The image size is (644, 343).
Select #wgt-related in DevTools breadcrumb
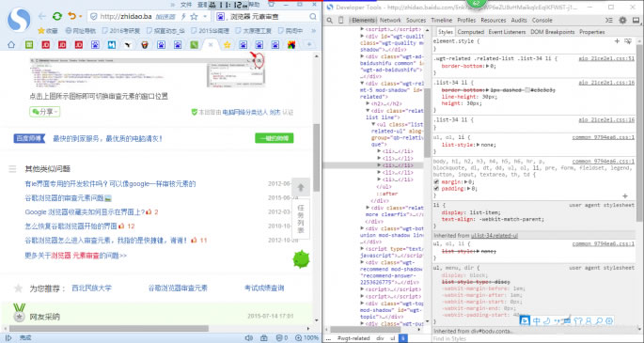pyautogui.click(x=353, y=338)
